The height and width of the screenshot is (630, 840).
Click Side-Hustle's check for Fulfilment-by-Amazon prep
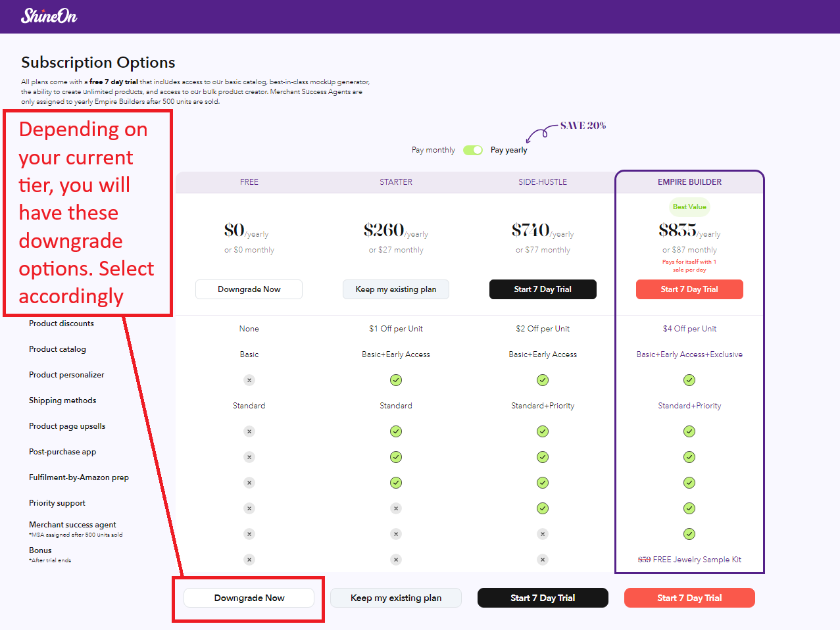543,483
